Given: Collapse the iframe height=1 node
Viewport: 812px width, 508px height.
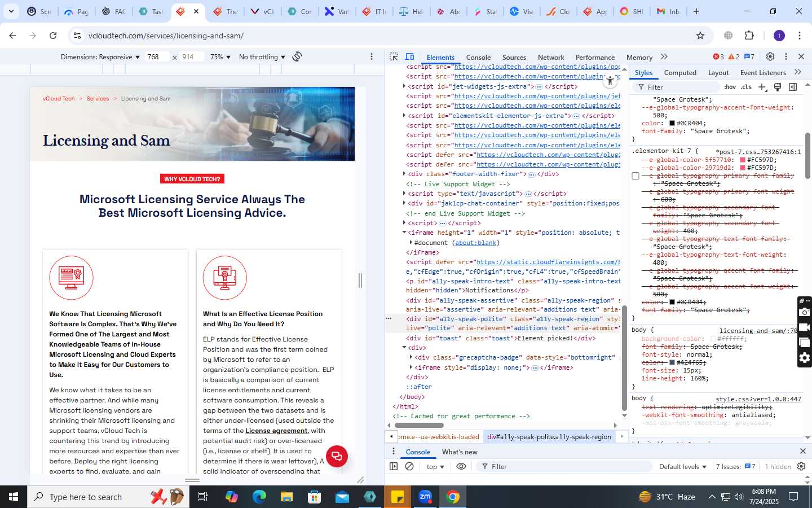Looking at the screenshot, I should coord(404,233).
